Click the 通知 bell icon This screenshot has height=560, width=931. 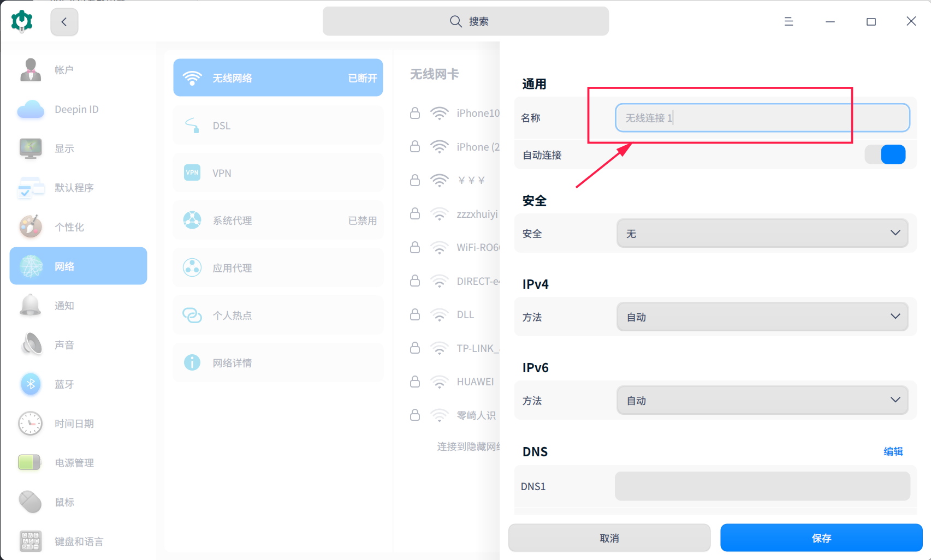[x=31, y=306]
